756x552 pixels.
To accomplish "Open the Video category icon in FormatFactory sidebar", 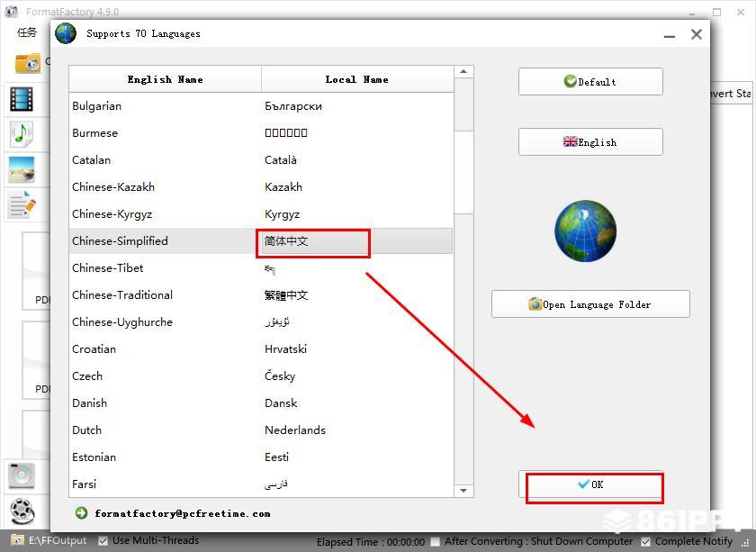I will pyautogui.click(x=22, y=99).
